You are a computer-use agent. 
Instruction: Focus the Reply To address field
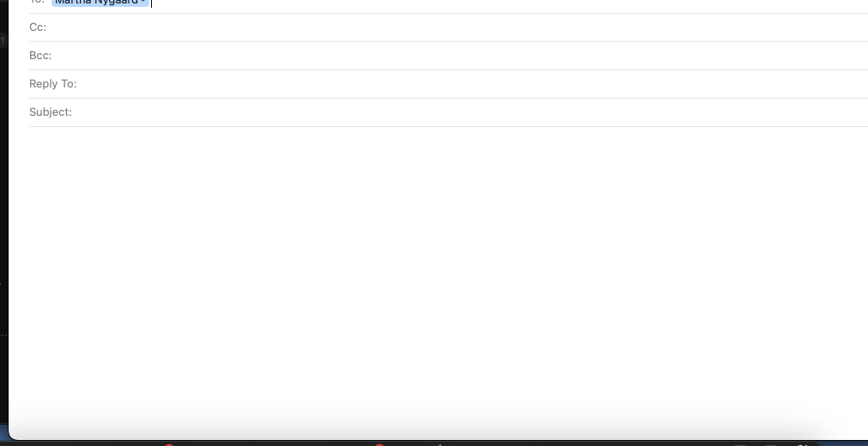[x=473, y=83]
